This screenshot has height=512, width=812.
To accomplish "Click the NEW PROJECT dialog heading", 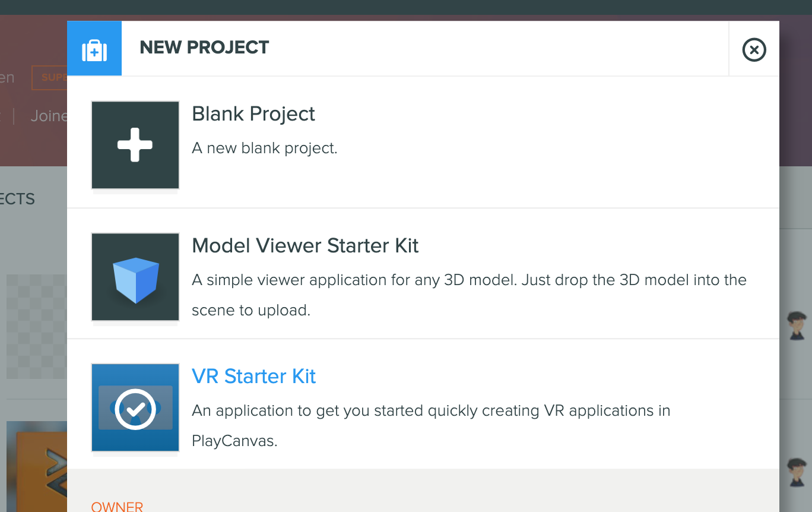I will click(204, 48).
